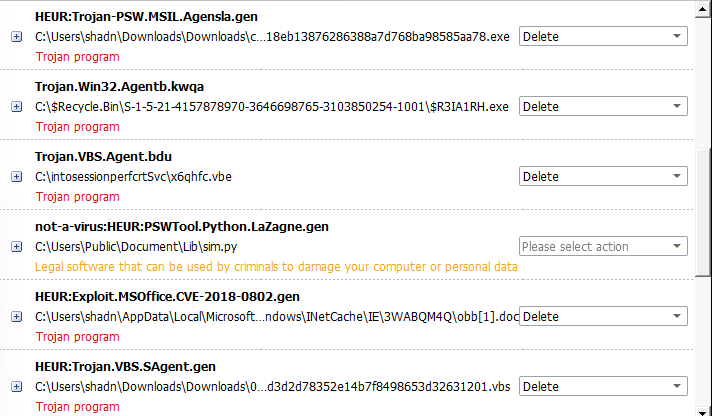Expand the HEUR:Trojan-PSW.MSIL.Agensla.gen entry
This screenshot has width=721, height=416.
click(17, 37)
